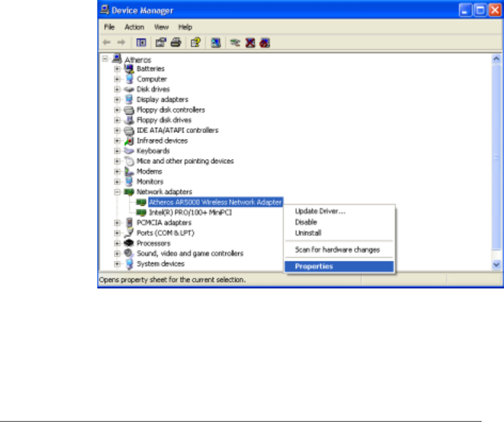Expand the System devices node
This screenshot has width=504, height=422.
[117, 264]
